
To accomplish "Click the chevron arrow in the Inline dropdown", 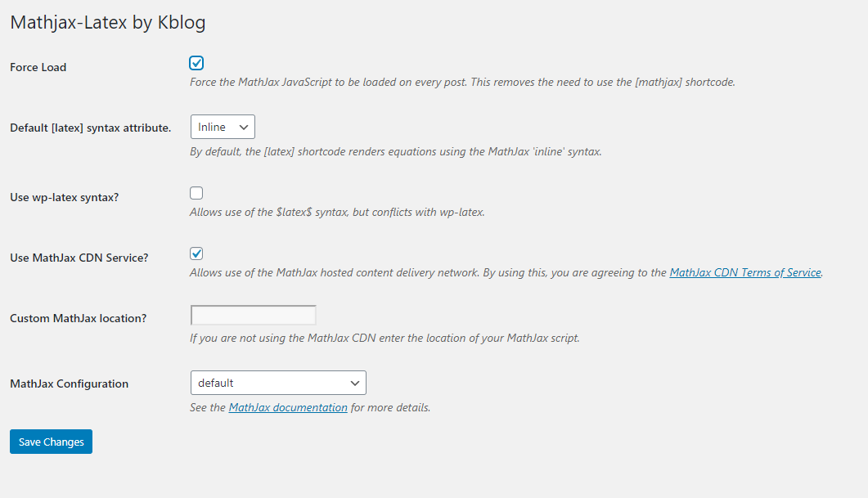I will point(244,128).
